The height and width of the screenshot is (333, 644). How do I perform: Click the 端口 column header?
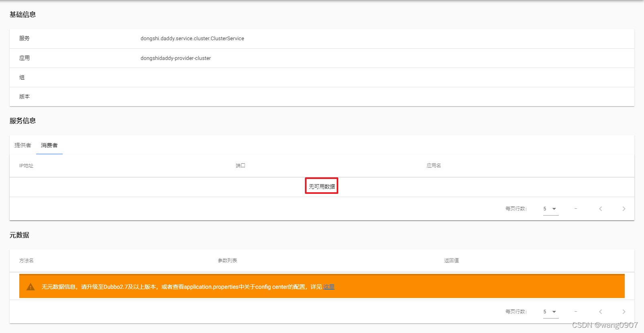240,166
